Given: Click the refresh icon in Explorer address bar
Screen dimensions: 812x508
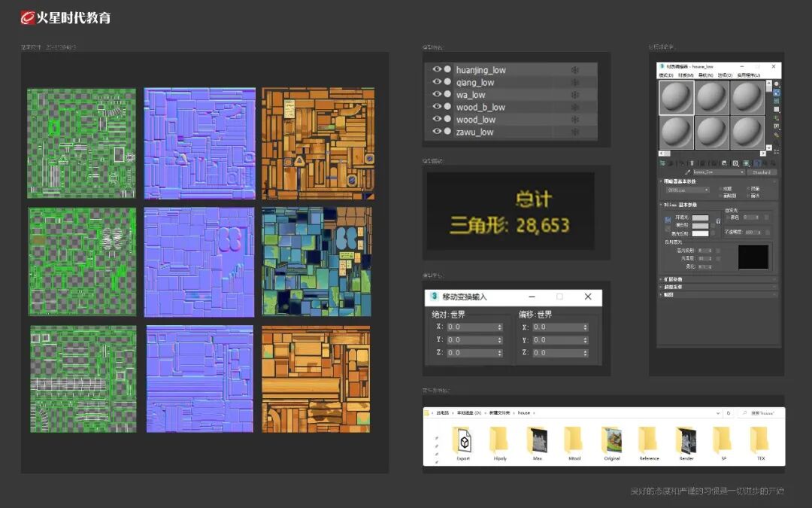Looking at the screenshot, I should tap(729, 413).
